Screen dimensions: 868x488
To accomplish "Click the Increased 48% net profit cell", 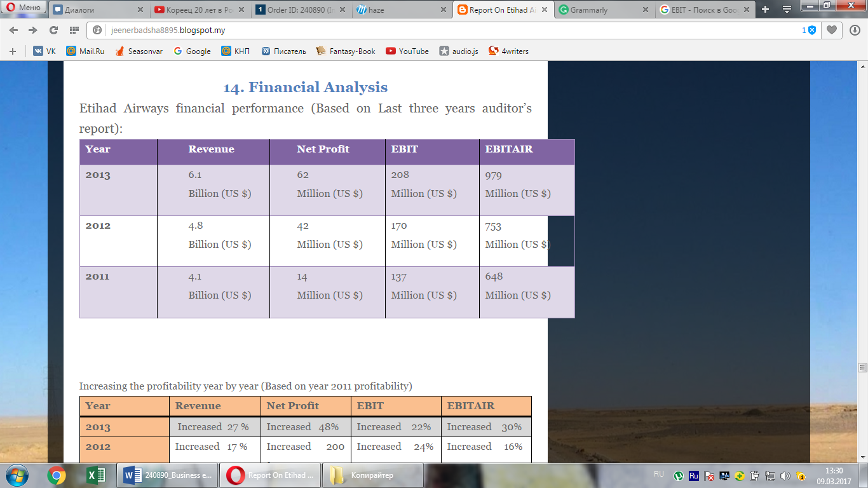I will [306, 427].
